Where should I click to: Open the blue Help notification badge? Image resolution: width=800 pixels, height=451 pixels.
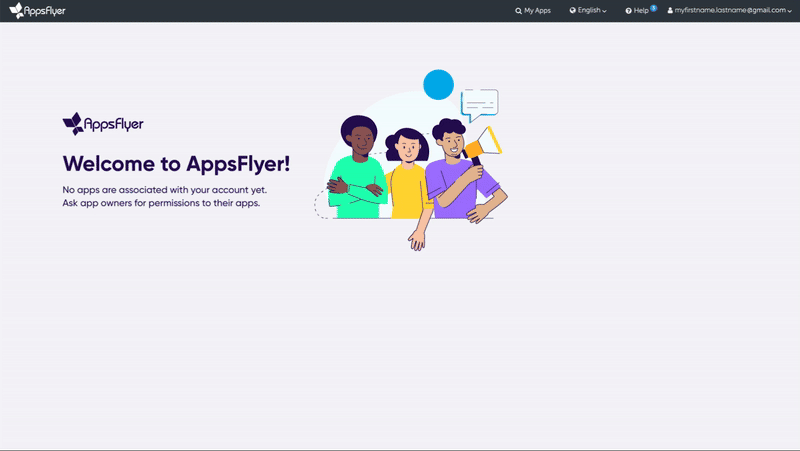coord(654,7)
